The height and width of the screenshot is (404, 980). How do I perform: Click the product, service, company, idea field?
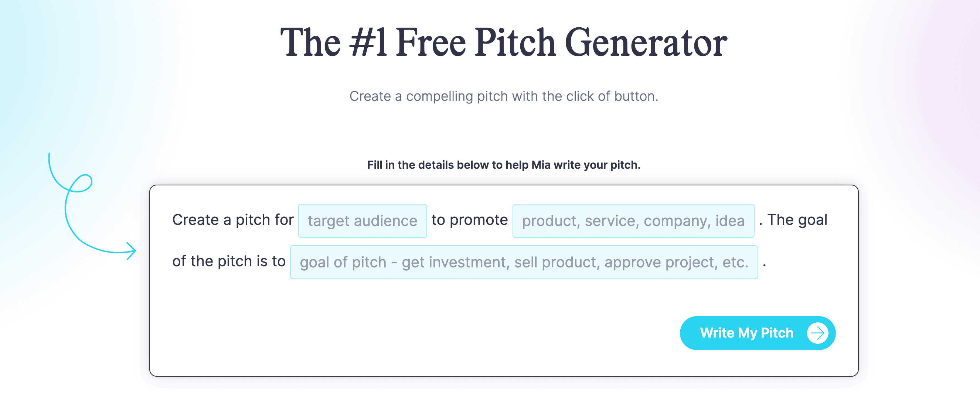coord(633,221)
